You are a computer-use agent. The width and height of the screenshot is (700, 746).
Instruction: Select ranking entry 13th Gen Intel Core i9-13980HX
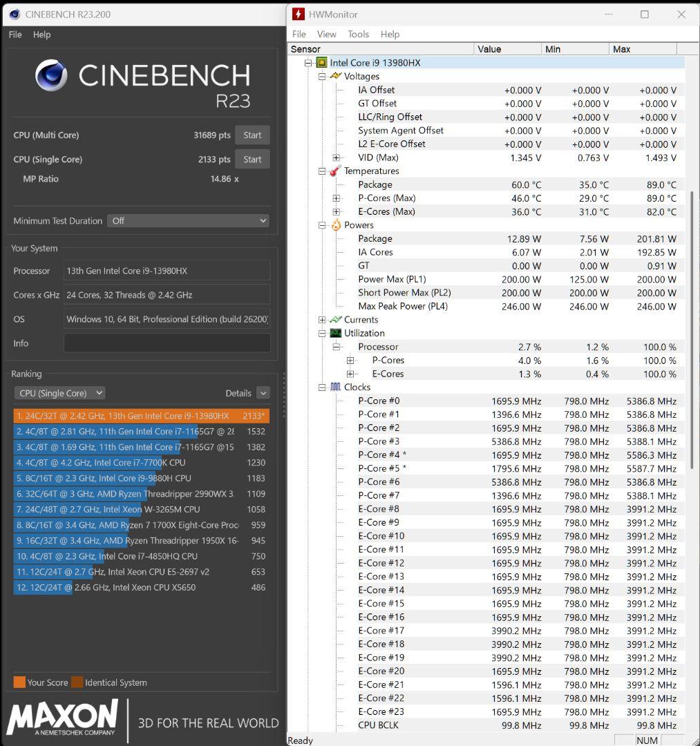(x=142, y=416)
